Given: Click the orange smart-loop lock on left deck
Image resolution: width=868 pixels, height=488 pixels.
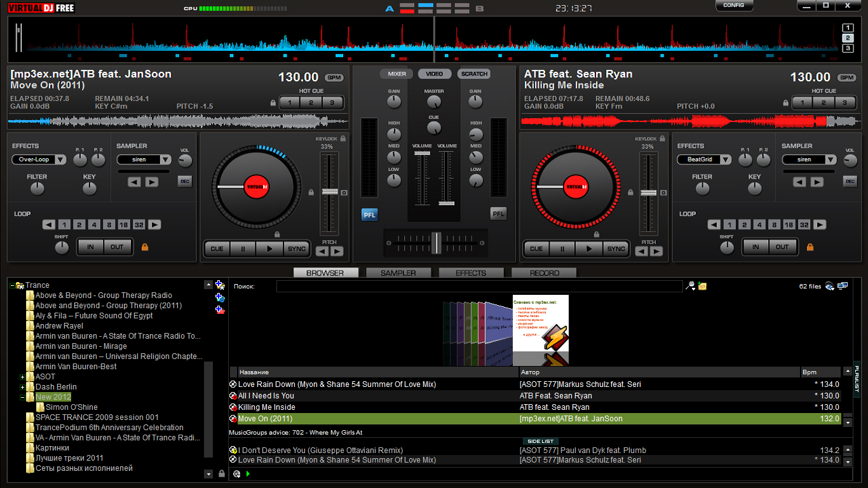Looking at the screenshot, I should [x=145, y=247].
